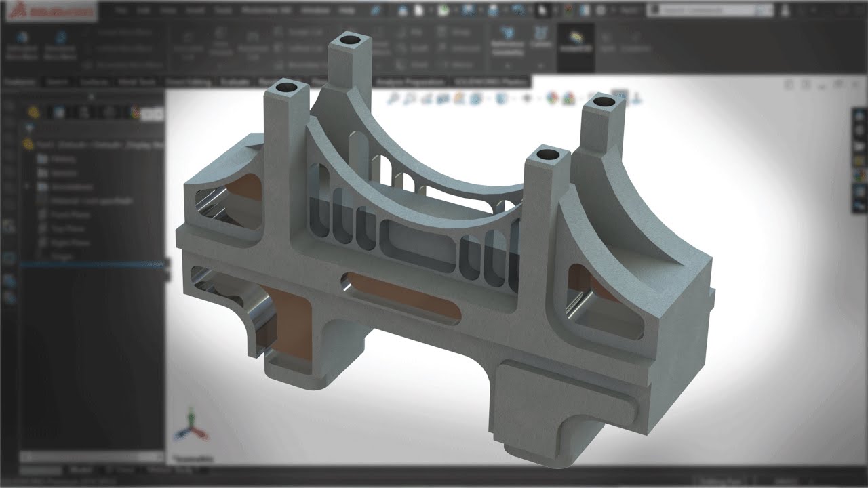The image size is (868, 488).
Task: Open the FeatureManager design tree tab
Action: point(33,113)
